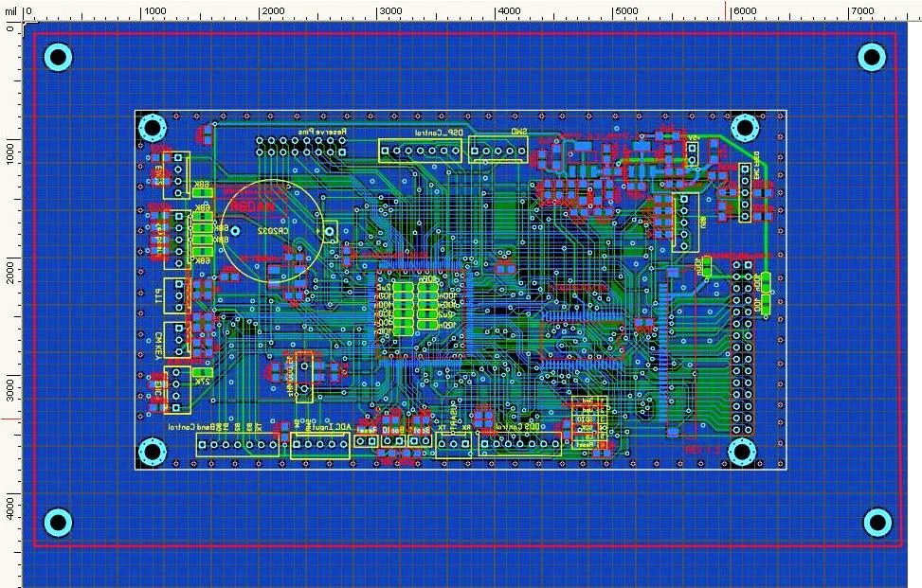The width and height of the screenshot is (922, 588).
Task: Click the top-right inner board mounting hole
Action: pyautogui.click(x=744, y=127)
